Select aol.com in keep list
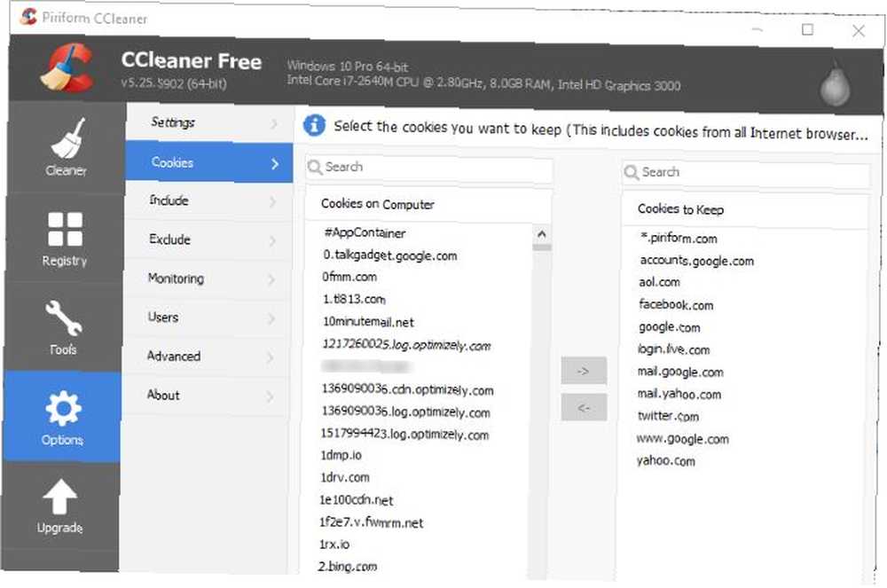The width and height of the screenshot is (887, 588). (660, 282)
